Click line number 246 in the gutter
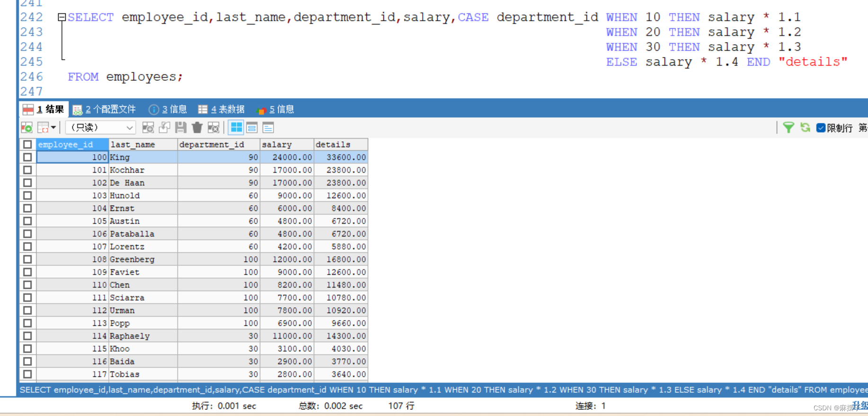The image size is (868, 416). 31,77
